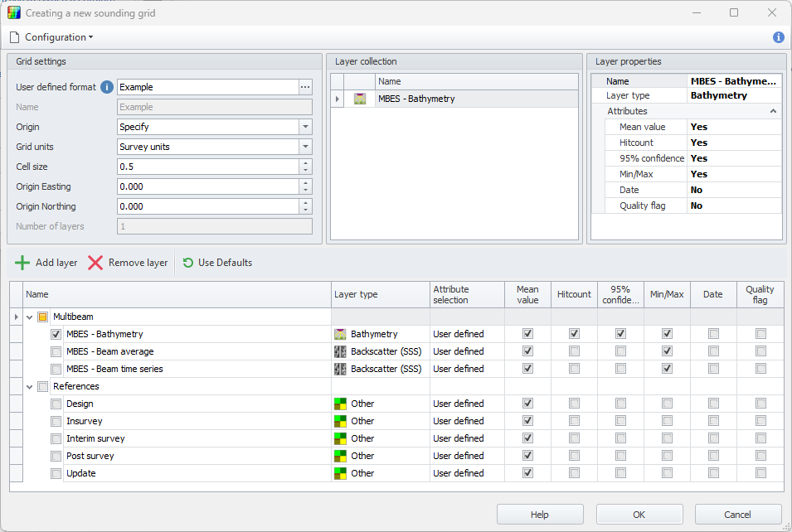Click the Use Defaults refresh icon
The image size is (792, 532).
click(x=188, y=263)
